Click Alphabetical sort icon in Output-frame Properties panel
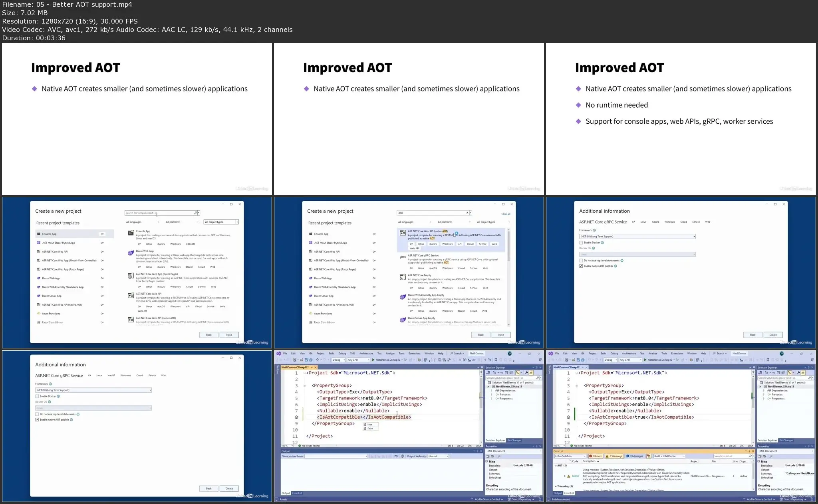 [493, 456]
